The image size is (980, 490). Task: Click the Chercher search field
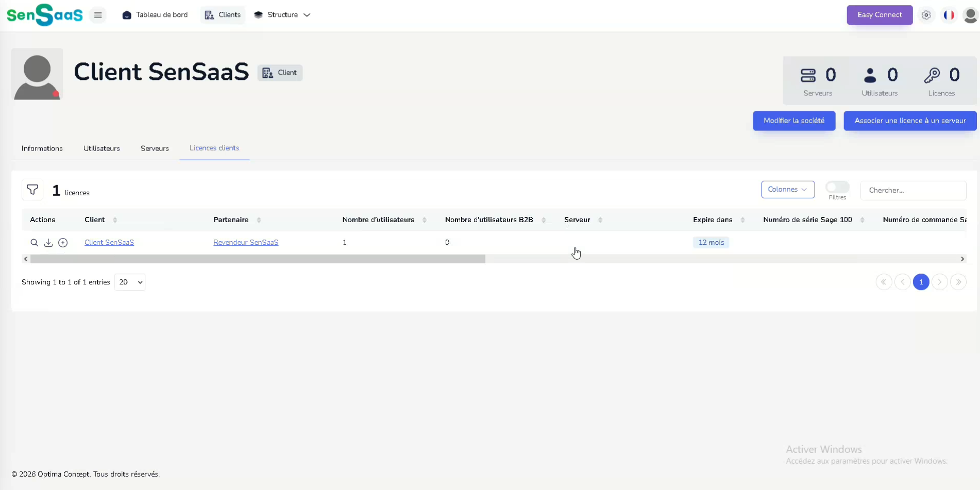click(913, 190)
